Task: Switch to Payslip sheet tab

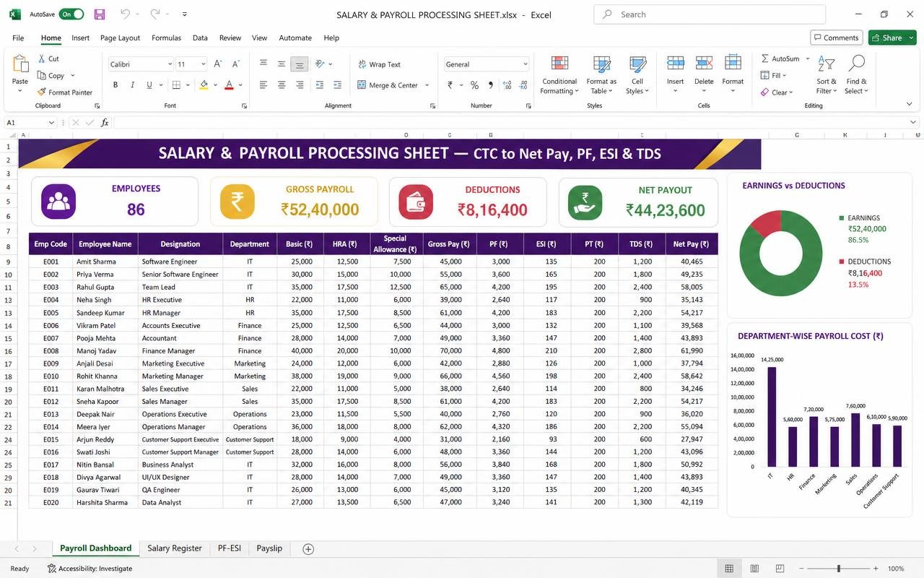Action: click(269, 548)
